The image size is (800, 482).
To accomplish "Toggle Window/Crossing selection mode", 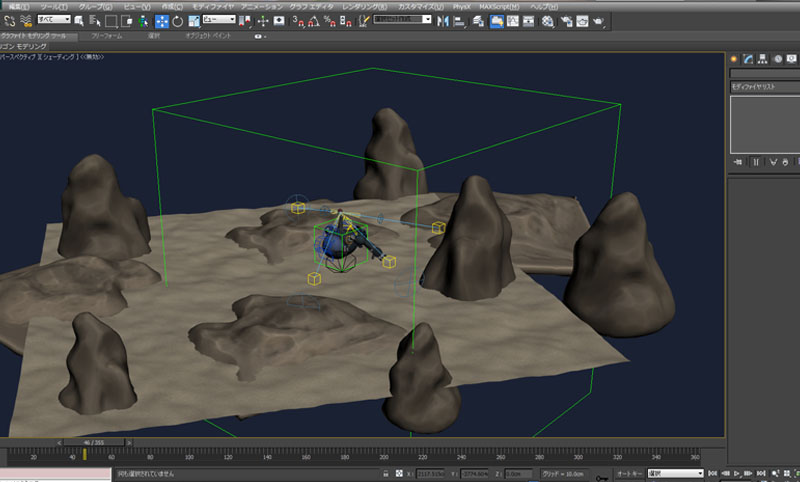I will (127, 21).
